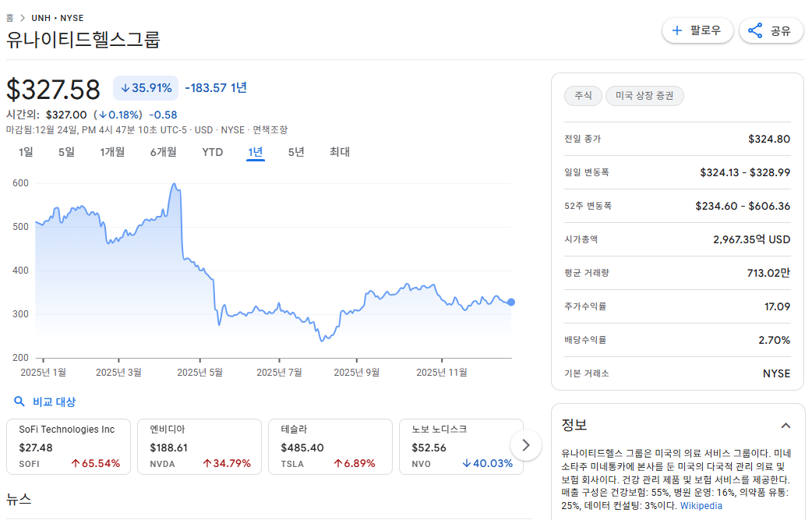Screen dimensions: 812x520
Task: Open the 노보 노디스크 NVO comparison card
Action: pyautogui.click(x=461, y=447)
